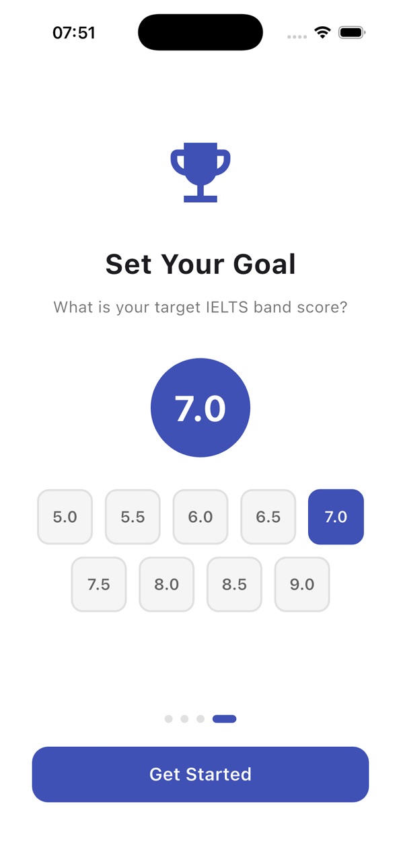The height and width of the screenshot is (868, 401).
Task: Go to third onboarding page dot
Action: pos(200,719)
